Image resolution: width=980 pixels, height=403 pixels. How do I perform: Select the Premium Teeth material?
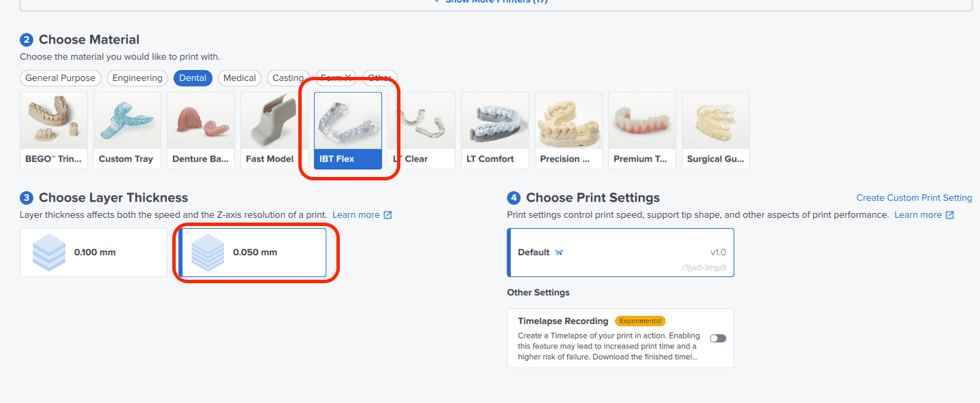click(642, 129)
